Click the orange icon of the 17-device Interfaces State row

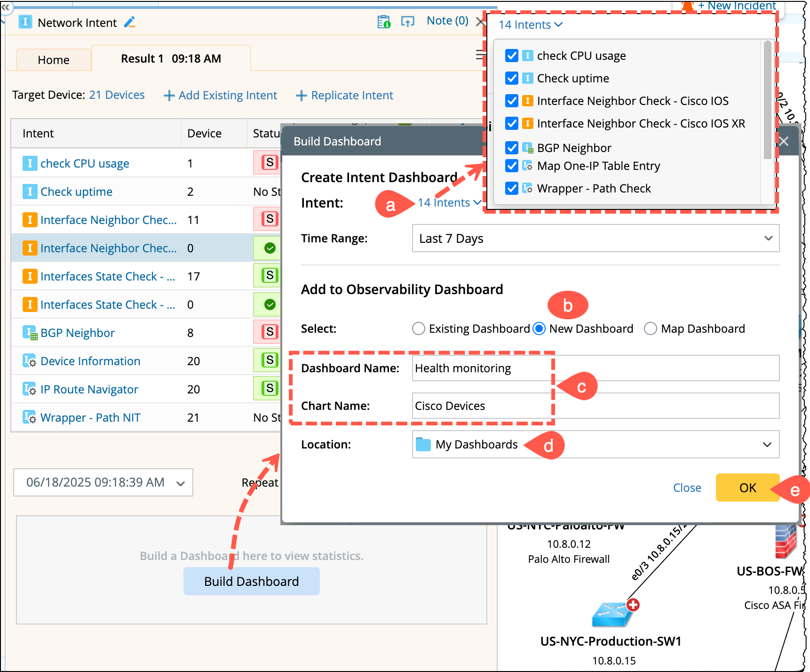click(30, 276)
